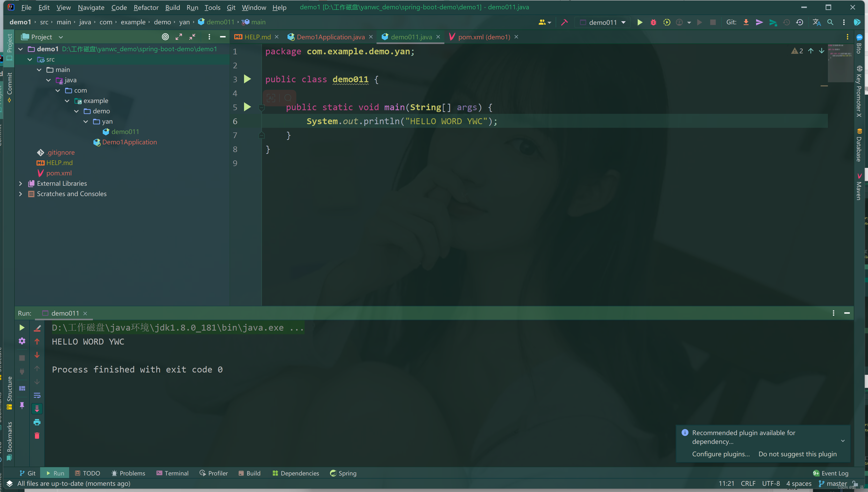Click the print icon in Run panel
The image size is (868, 492).
click(37, 422)
